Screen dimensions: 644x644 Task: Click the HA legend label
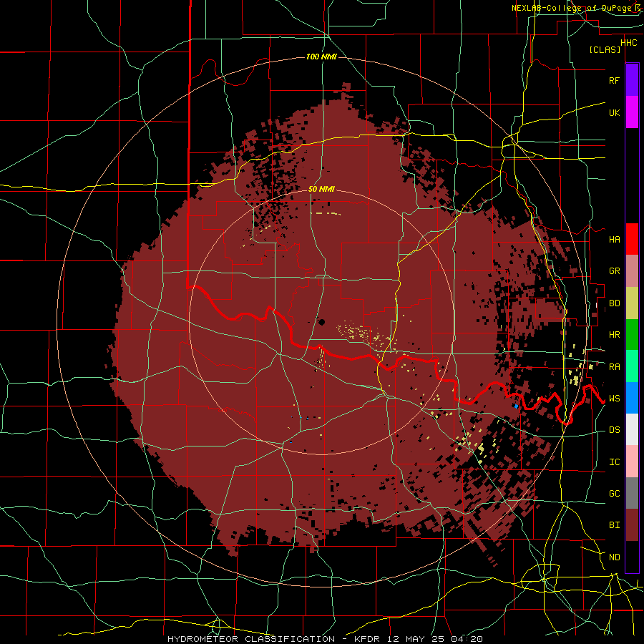pos(614,240)
